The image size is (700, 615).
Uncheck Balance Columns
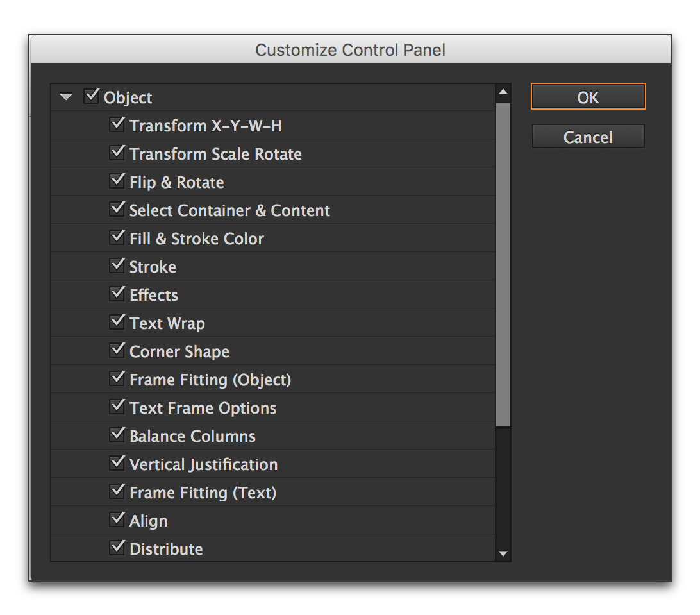click(117, 434)
